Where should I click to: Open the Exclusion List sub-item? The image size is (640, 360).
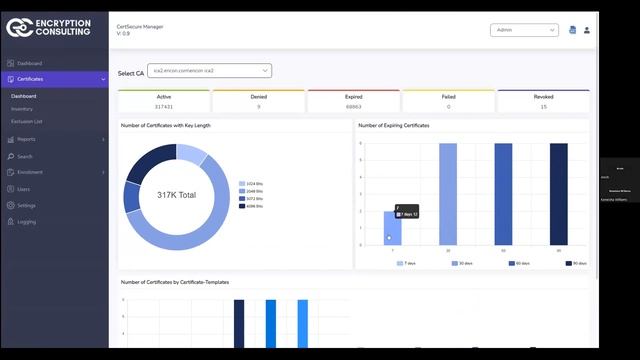27,122
